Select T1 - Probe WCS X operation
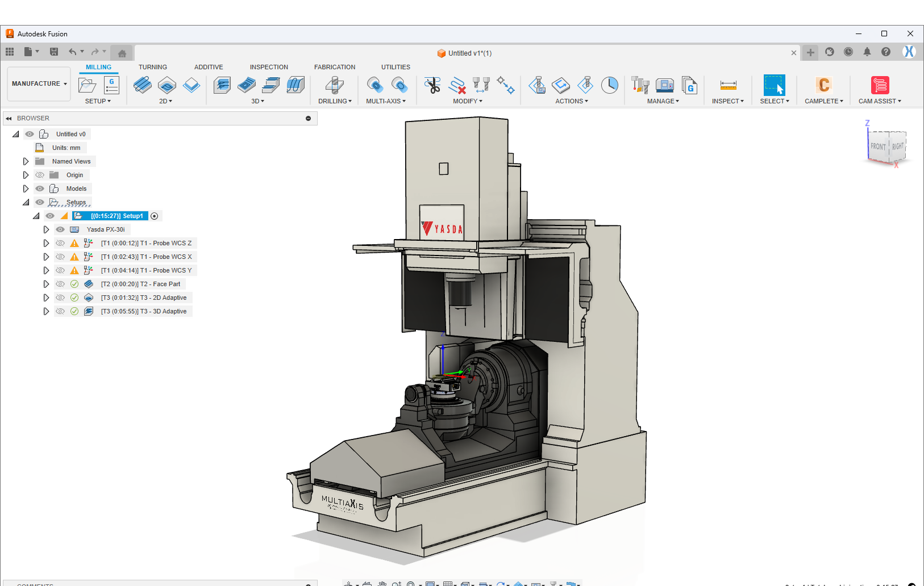Screen dimensions: 924x586 (x=146, y=257)
